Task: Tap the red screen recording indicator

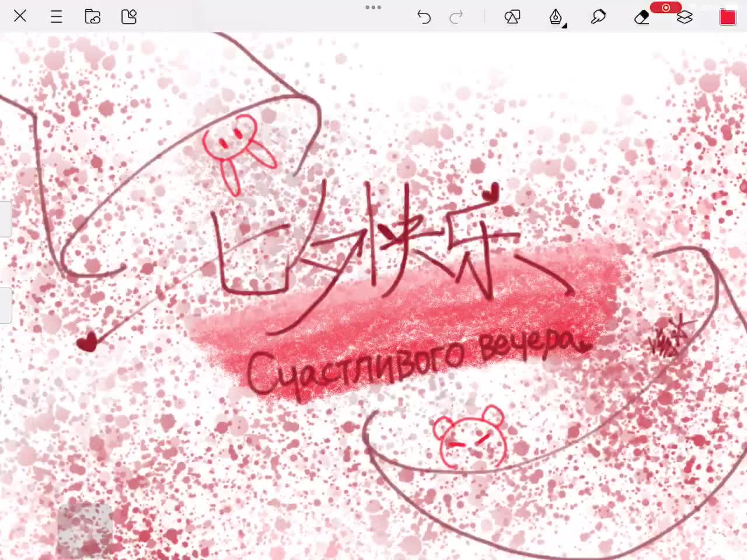Action: (x=666, y=8)
